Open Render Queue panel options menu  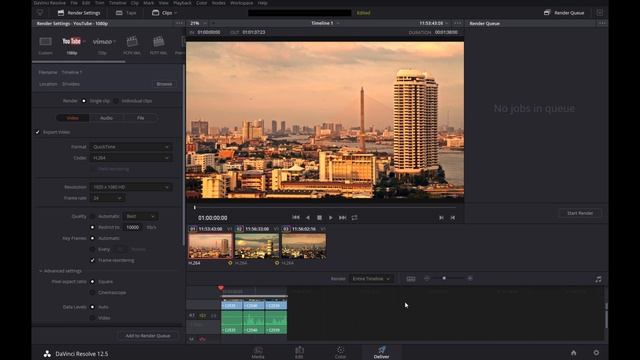(x=602, y=23)
